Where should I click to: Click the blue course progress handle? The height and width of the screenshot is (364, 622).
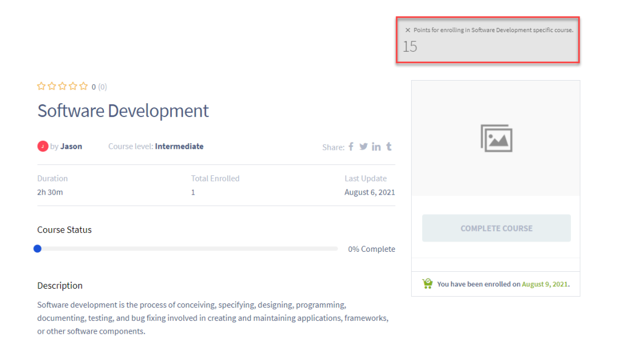38,249
